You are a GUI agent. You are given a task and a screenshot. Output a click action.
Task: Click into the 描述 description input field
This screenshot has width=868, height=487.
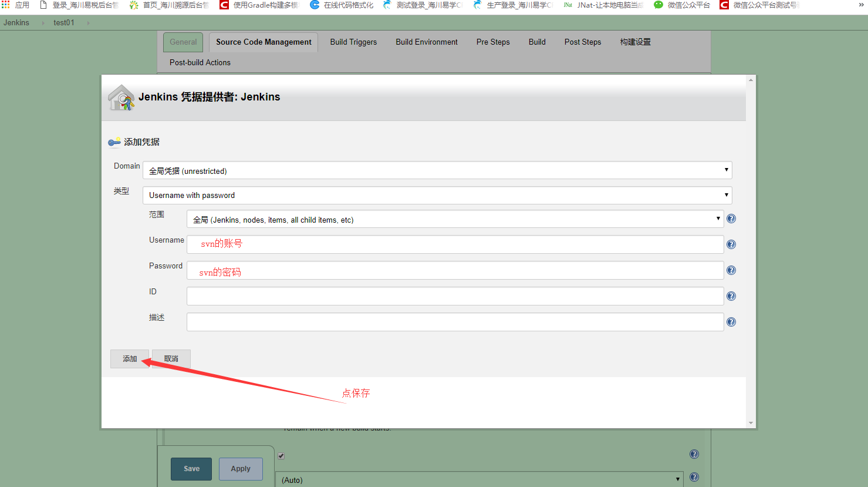(455, 322)
